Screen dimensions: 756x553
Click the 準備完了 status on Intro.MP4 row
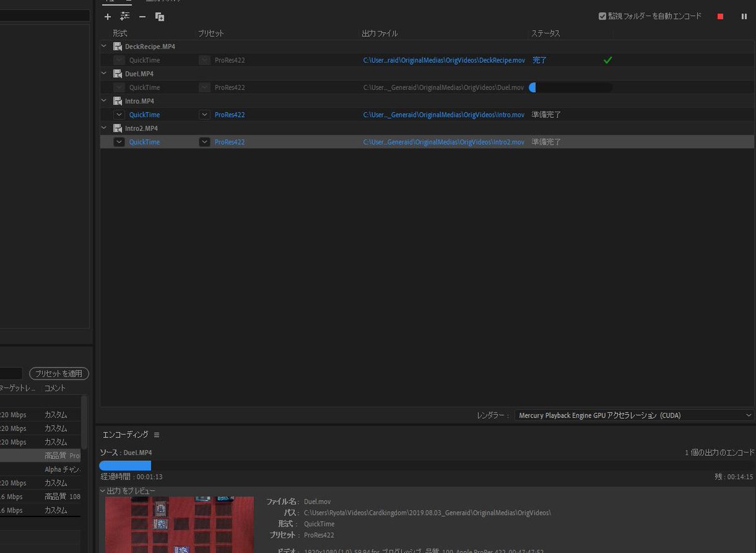coord(546,115)
